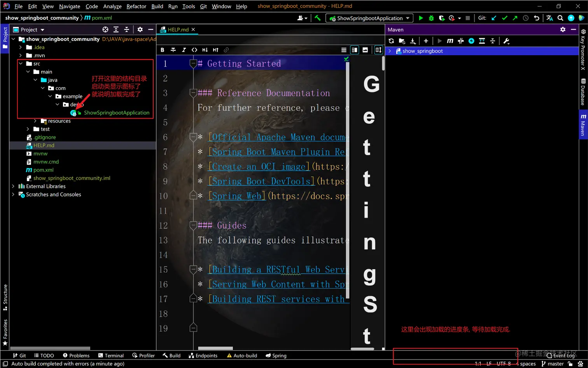Open the Refactor menu
Image resolution: width=588 pixels, height=368 pixels.
pyautogui.click(x=136, y=6)
